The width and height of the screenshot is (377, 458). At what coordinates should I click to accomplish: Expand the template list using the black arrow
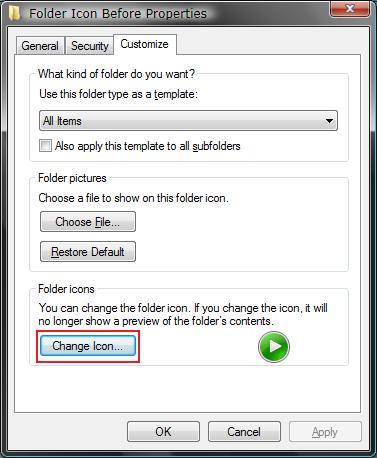click(x=329, y=121)
